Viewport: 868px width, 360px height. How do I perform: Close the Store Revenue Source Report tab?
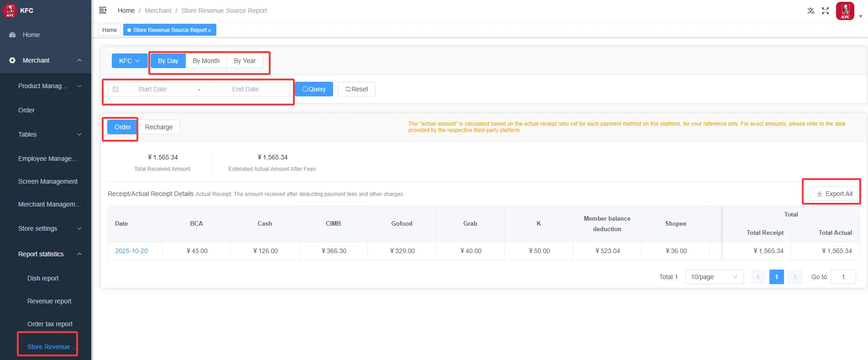(209, 30)
